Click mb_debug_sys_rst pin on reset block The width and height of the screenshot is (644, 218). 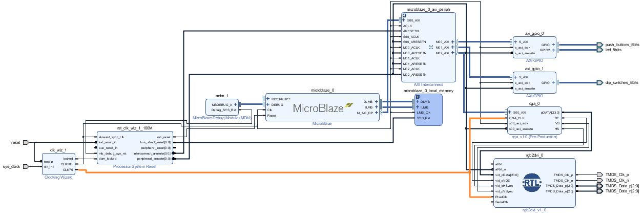(x=112, y=153)
